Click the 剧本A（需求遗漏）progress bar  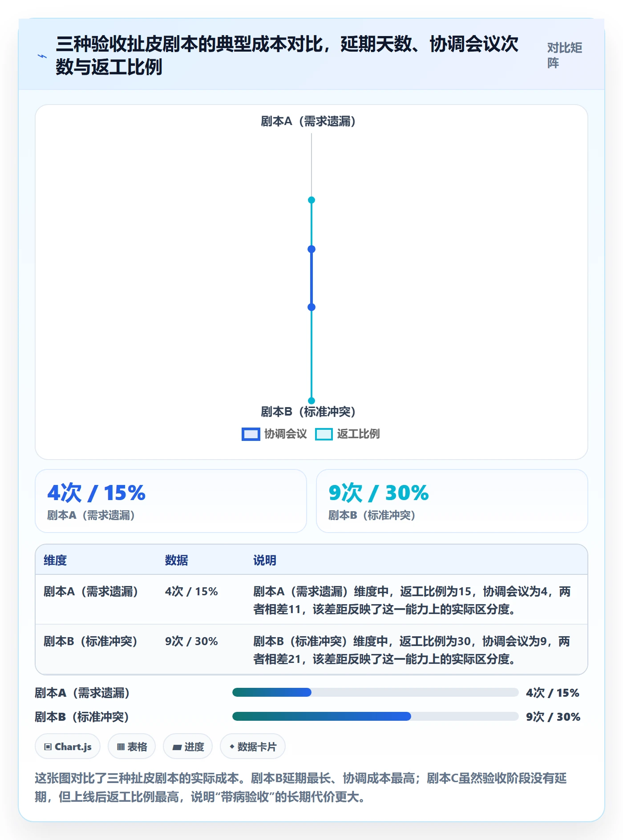point(376,692)
